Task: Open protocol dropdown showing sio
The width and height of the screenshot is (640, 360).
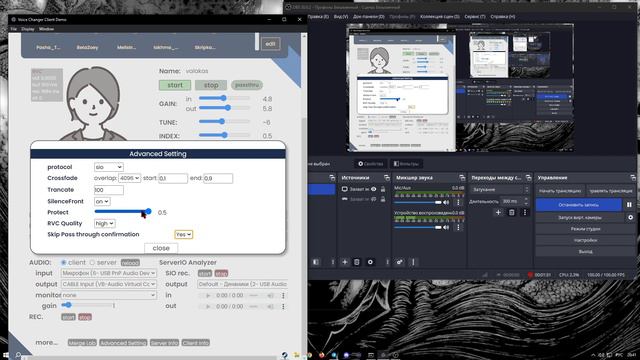Action: click(108, 167)
